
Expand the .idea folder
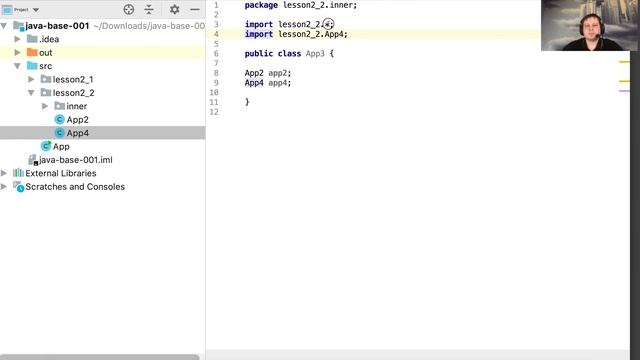(18, 39)
